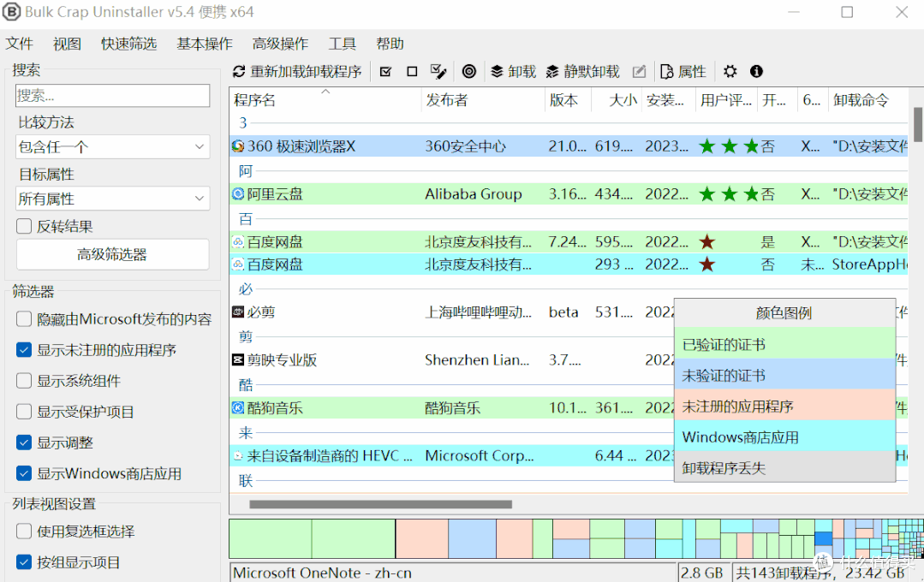Sort by the 版本 column header
The image size is (924, 582).
point(568,100)
